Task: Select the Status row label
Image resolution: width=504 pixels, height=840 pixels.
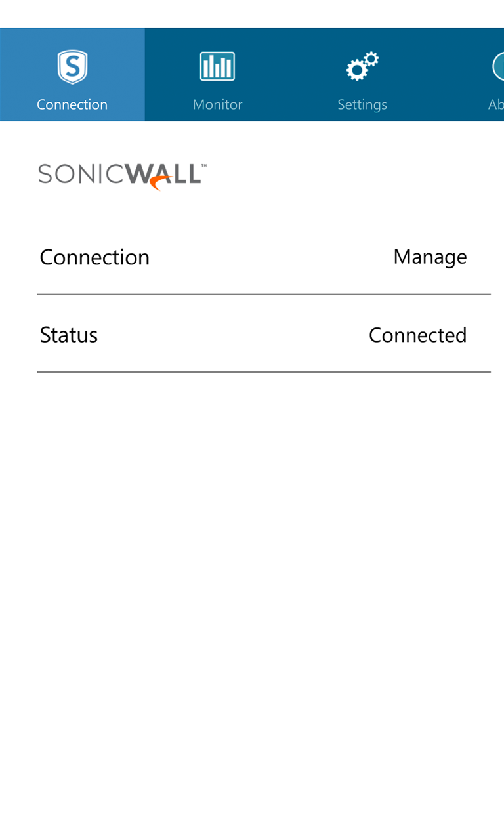Action: coord(69,335)
